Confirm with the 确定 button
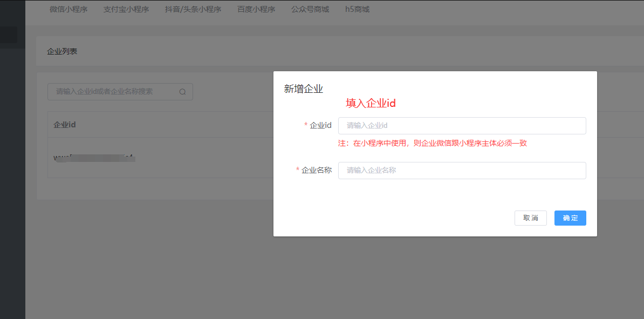 (x=570, y=218)
